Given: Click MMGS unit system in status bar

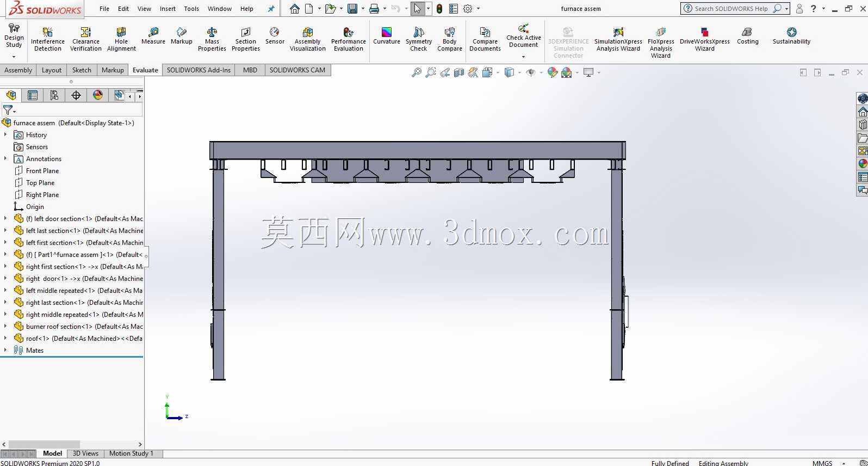Looking at the screenshot, I should coord(822,463).
